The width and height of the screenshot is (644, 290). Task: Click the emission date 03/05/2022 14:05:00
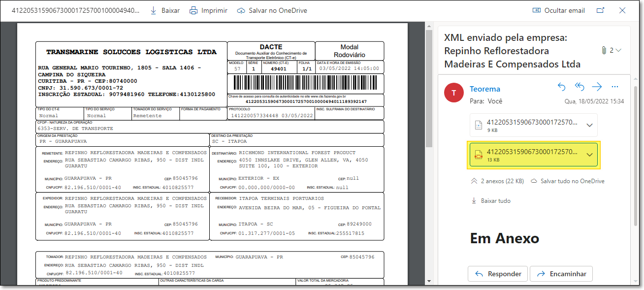click(x=349, y=68)
